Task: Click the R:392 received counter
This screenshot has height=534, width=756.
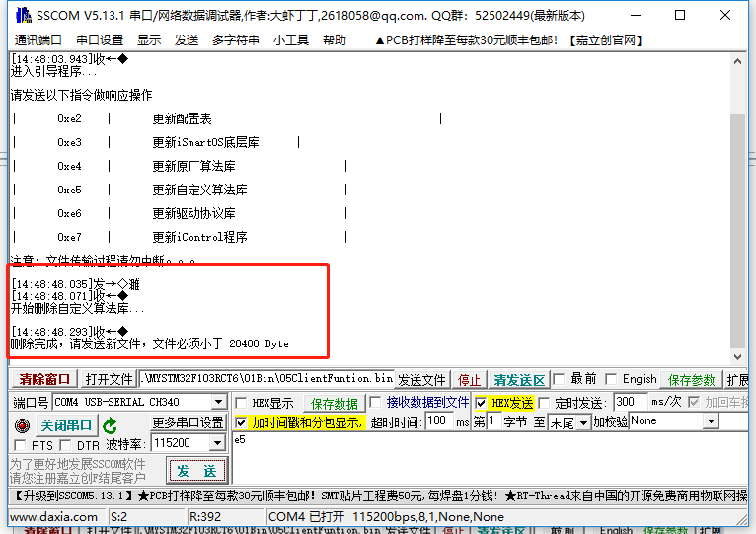Action: [205, 517]
